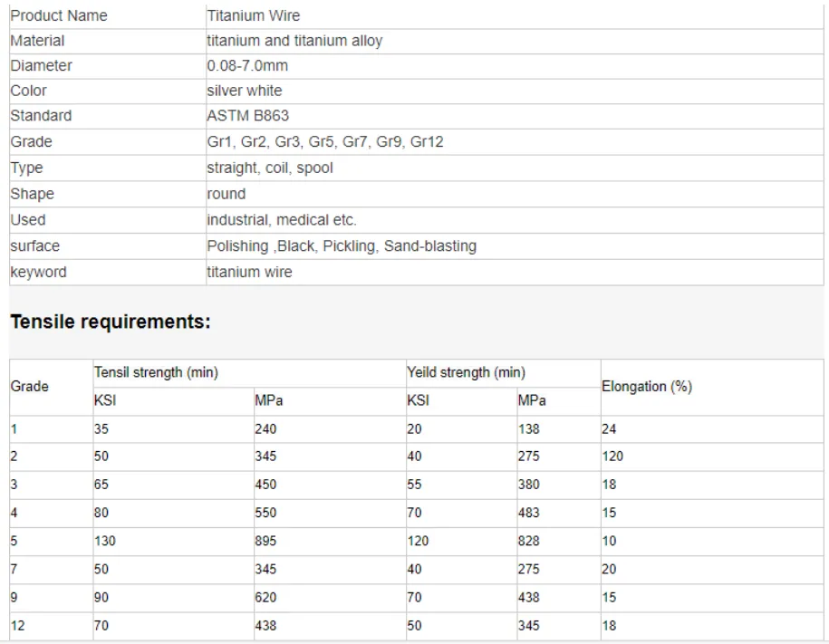The height and width of the screenshot is (644, 829).
Task: Select the '483' MPa yield value for grade 4
Action: [x=528, y=514]
